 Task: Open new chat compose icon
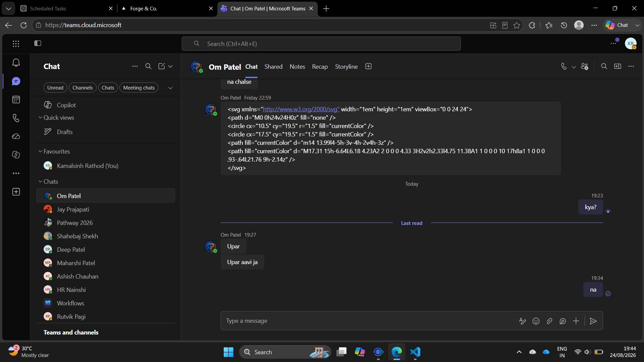161,66
